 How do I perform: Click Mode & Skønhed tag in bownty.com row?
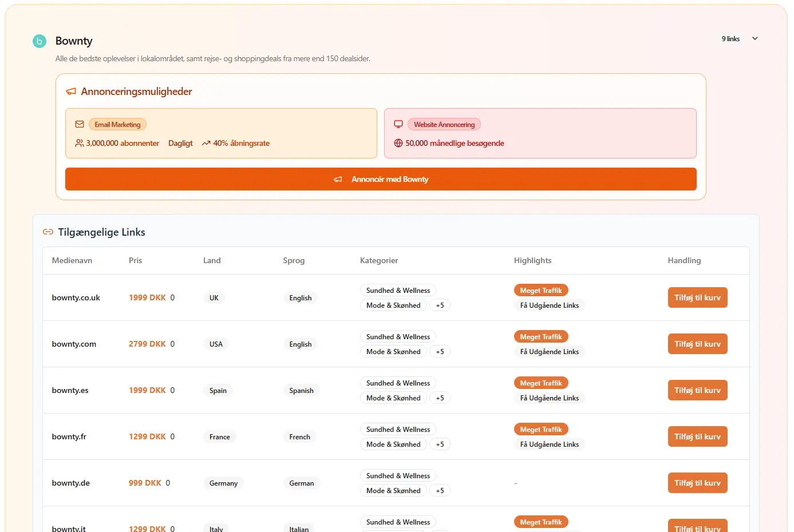click(393, 352)
